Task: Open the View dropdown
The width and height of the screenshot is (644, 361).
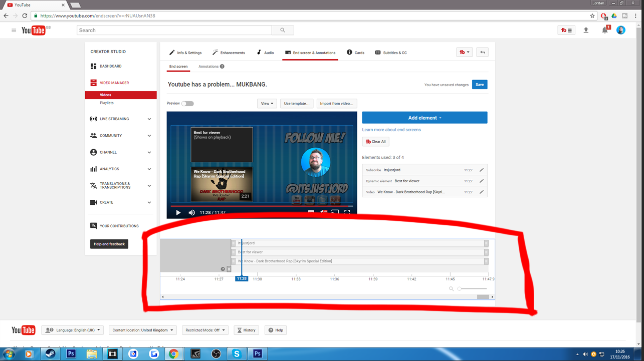Action: click(x=267, y=104)
